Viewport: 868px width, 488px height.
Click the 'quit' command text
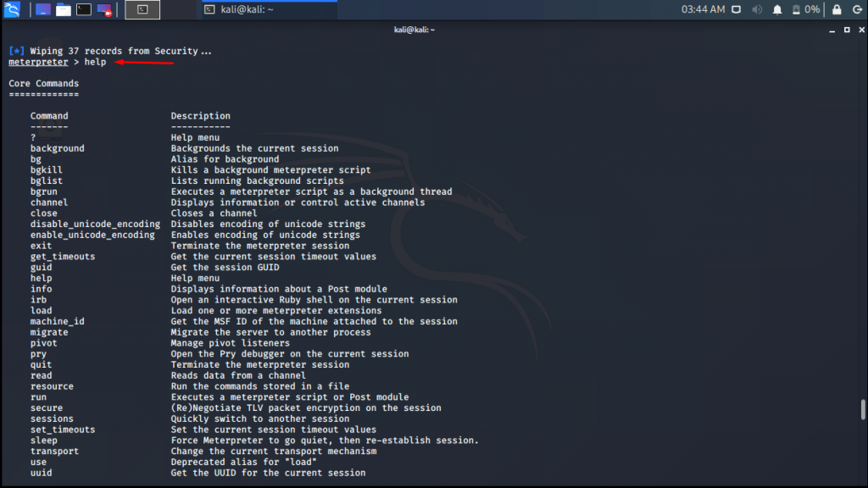(41, 364)
